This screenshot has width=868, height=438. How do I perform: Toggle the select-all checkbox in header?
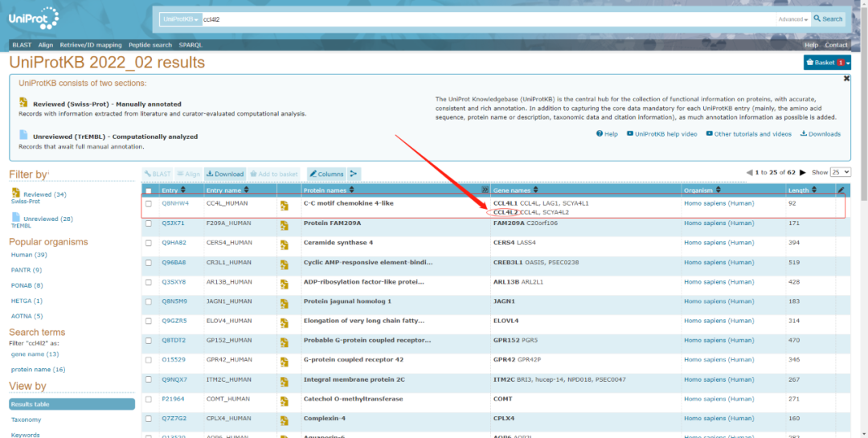click(149, 190)
